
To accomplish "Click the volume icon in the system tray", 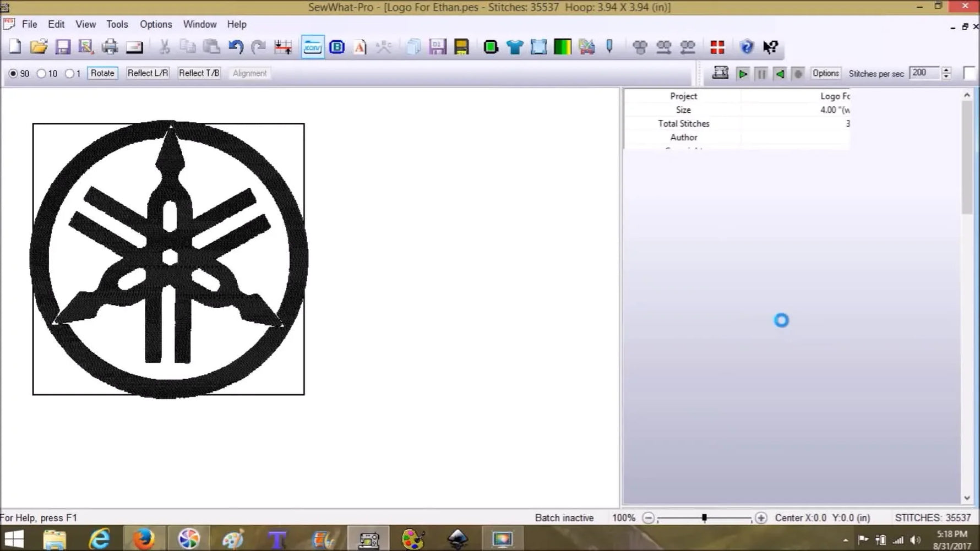I will point(916,541).
